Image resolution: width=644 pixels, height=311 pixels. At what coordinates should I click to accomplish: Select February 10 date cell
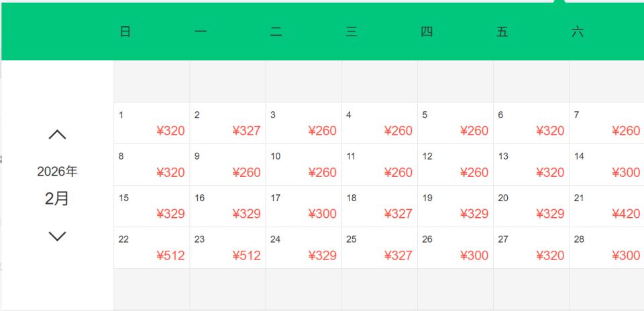(x=303, y=165)
